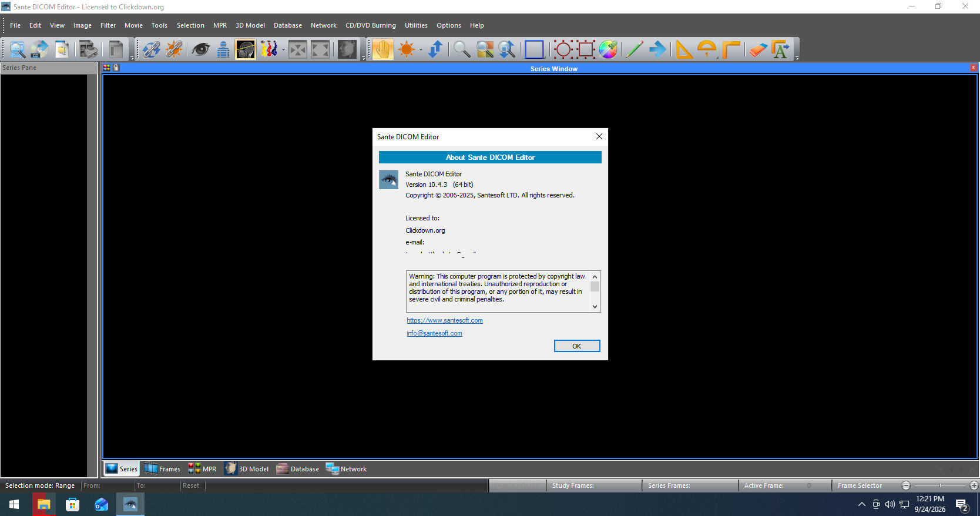The image size is (980, 516).
Task: Select the dotted circle ROI tool
Action: click(563, 49)
